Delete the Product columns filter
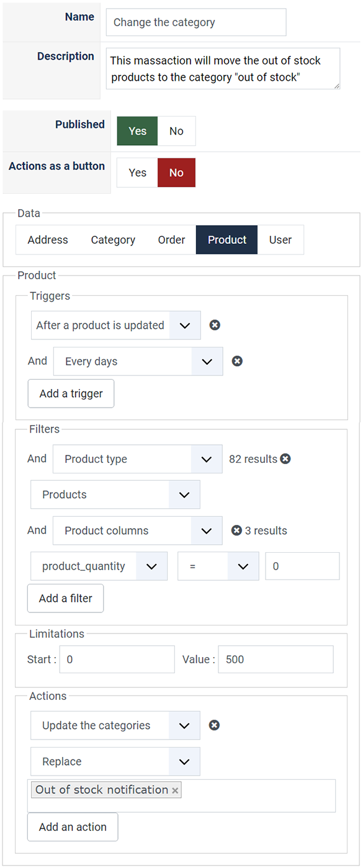 click(236, 530)
